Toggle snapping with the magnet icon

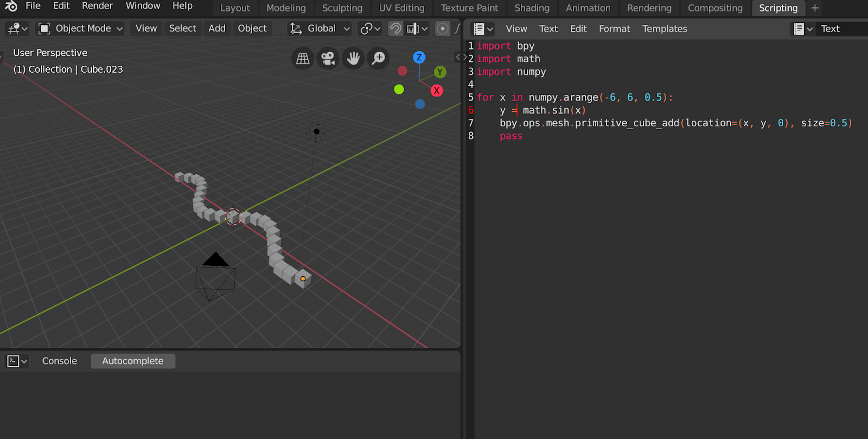point(395,29)
